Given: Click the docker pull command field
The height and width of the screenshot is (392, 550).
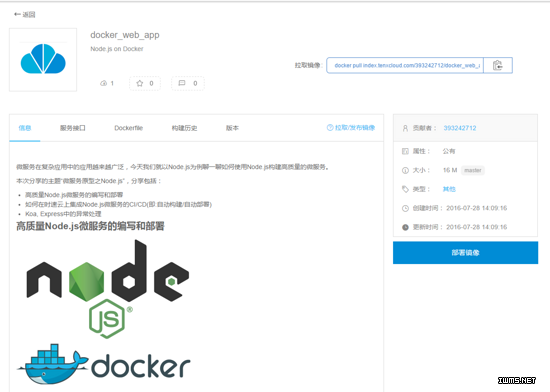Looking at the screenshot, I should click(x=405, y=65).
